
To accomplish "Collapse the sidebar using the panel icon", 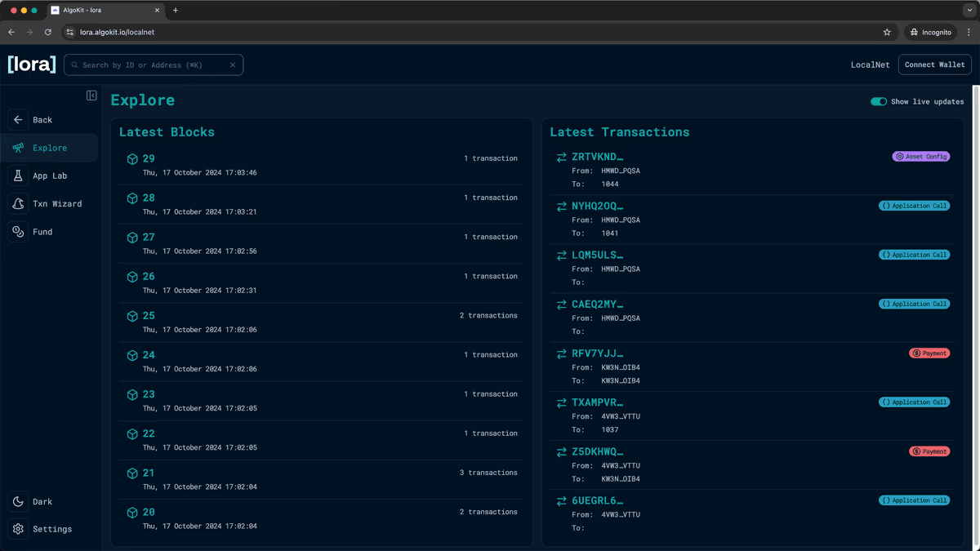I will tap(91, 95).
